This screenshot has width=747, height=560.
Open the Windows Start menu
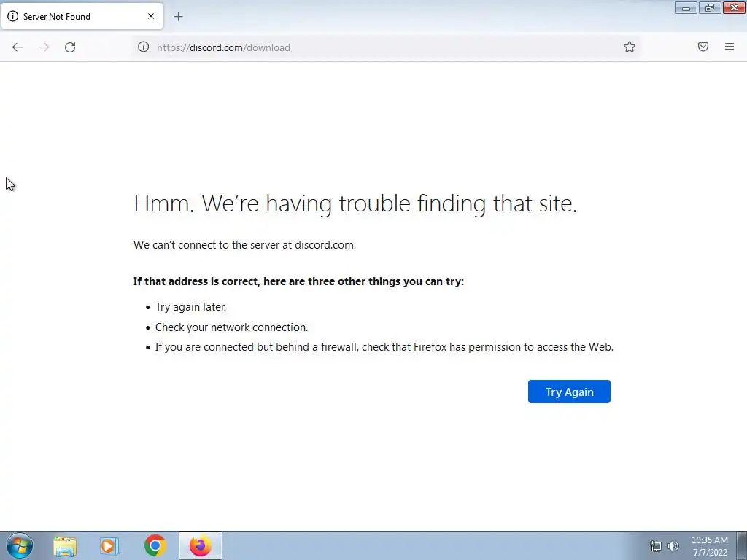click(20, 545)
